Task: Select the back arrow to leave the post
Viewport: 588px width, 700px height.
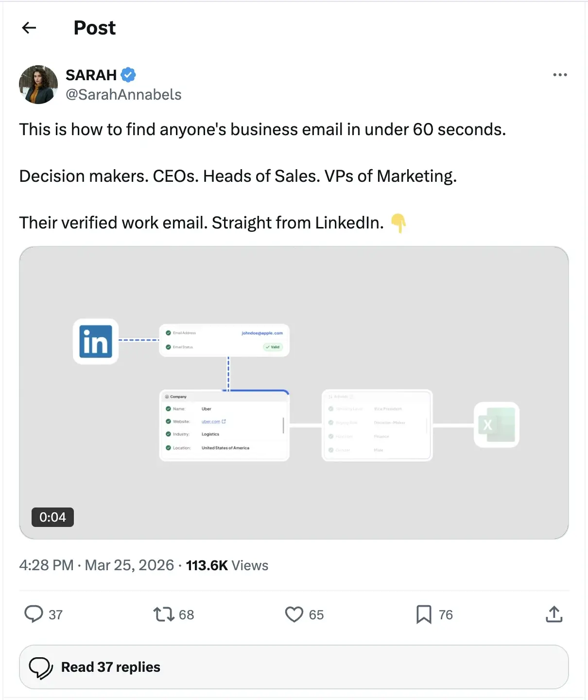Action: tap(28, 28)
